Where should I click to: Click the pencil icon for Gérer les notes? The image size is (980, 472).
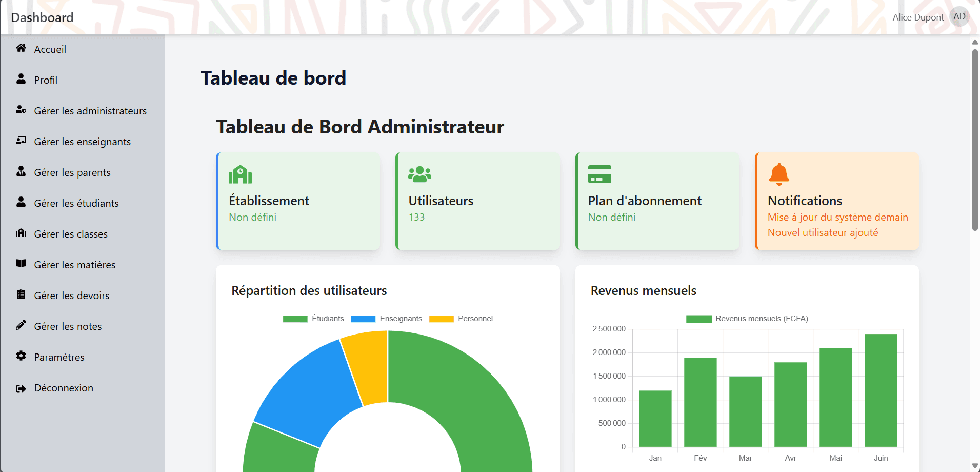(x=21, y=325)
